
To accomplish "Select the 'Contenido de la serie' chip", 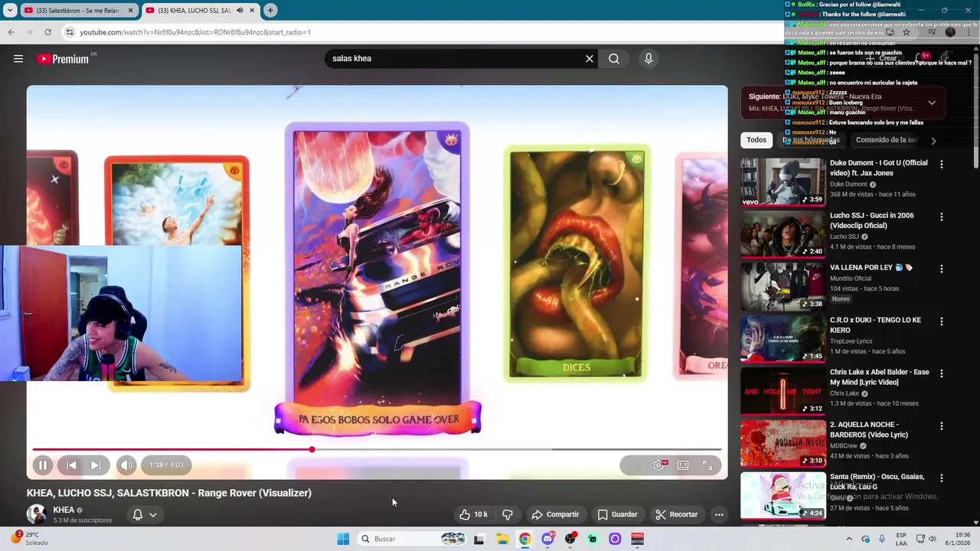I will (887, 140).
